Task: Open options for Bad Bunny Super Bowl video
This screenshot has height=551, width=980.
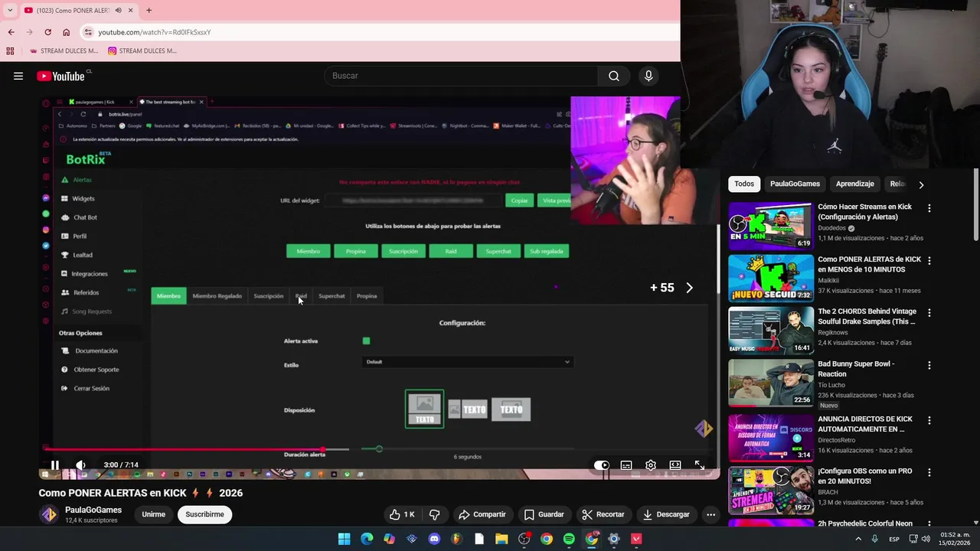Action: click(x=929, y=366)
